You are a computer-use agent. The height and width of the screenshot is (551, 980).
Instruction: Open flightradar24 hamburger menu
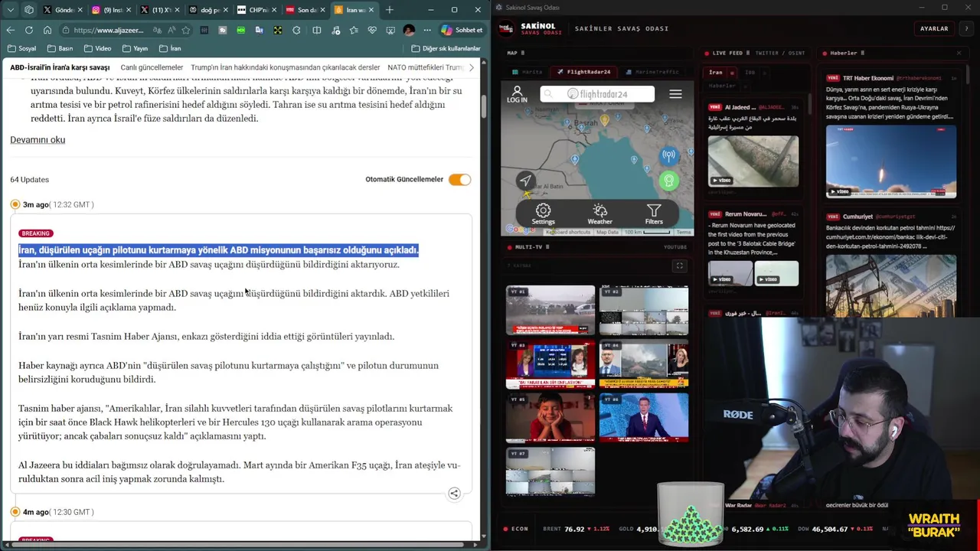(675, 94)
